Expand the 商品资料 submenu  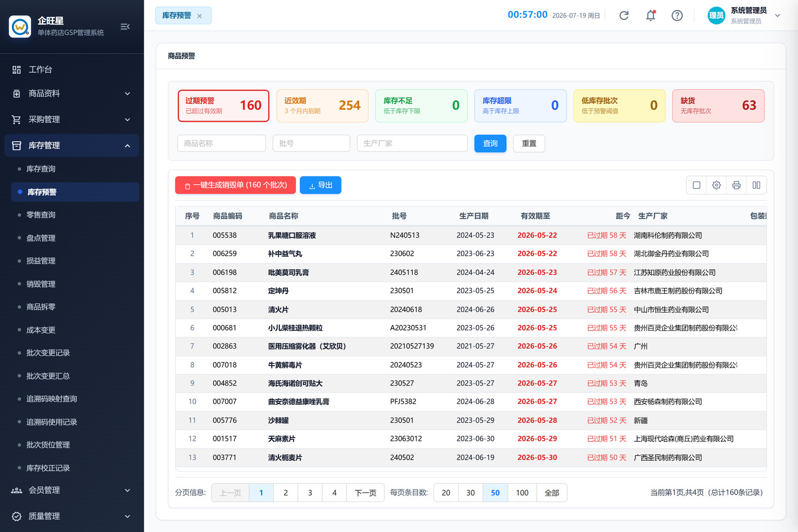pos(128,94)
